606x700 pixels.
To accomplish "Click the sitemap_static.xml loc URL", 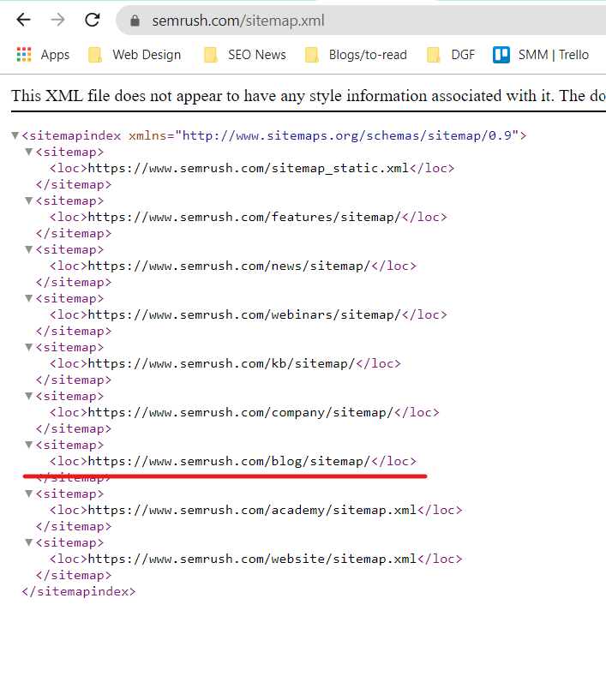I will coord(249,168).
